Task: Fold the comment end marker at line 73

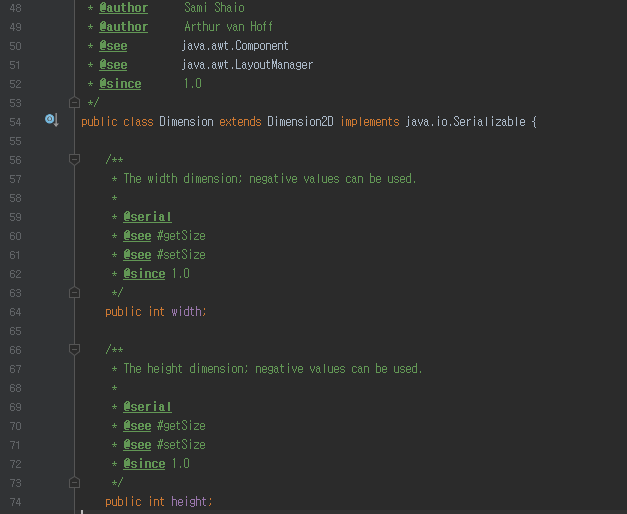Action: click(x=74, y=483)
